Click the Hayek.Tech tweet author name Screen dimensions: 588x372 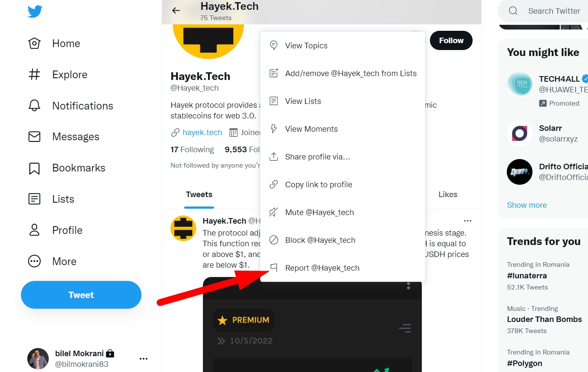tap(224, 221)
